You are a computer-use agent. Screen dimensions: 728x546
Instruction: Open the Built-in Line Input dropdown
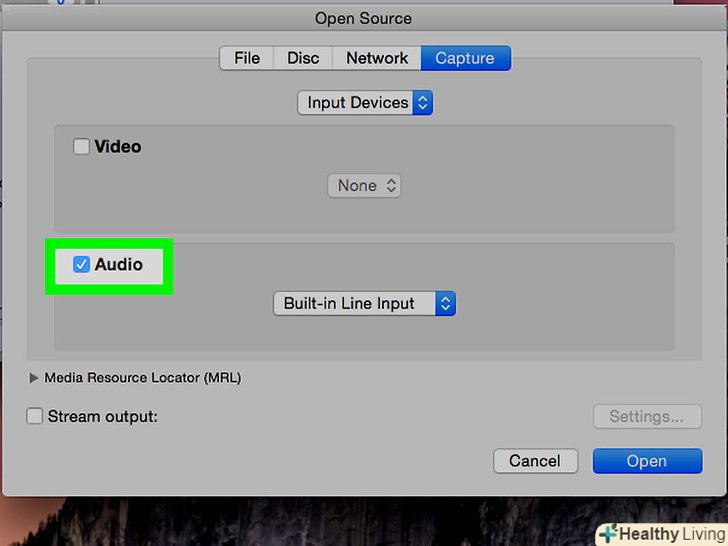[x=364, y=304]
